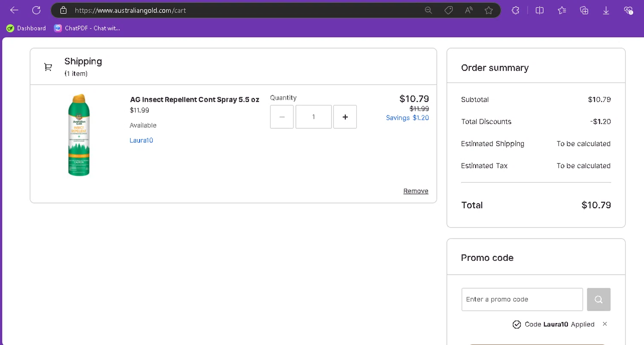Click the Estimated Shipping To be calculated value
644x345 pixels.
[x=583, y=144]
